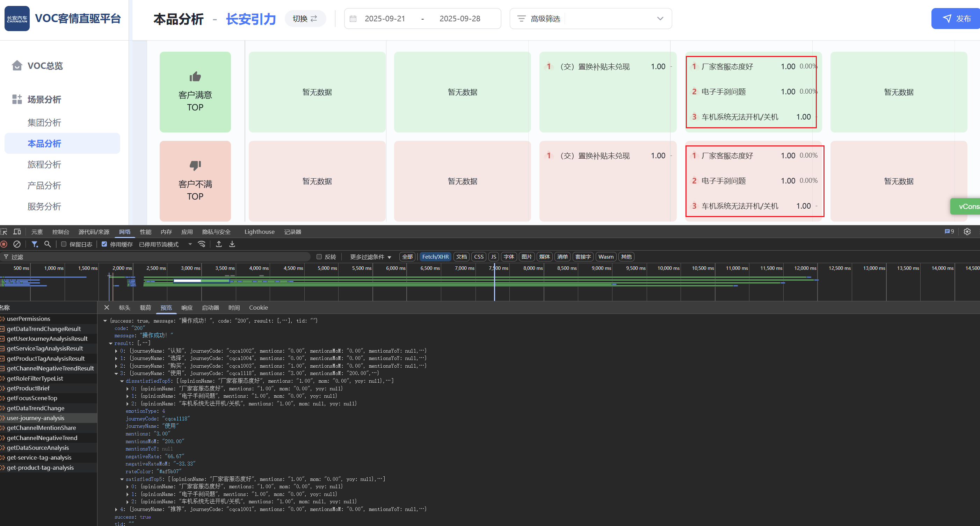The height and width of the screenshot is (526, 980).
Task: Open the 控制台 console tab
Action: click(x=60, y=232)
